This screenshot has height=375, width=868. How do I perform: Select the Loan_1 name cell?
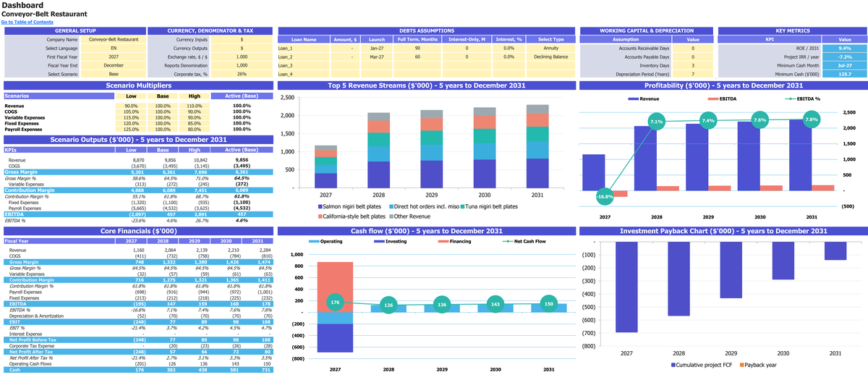click(x=304, y=48)
